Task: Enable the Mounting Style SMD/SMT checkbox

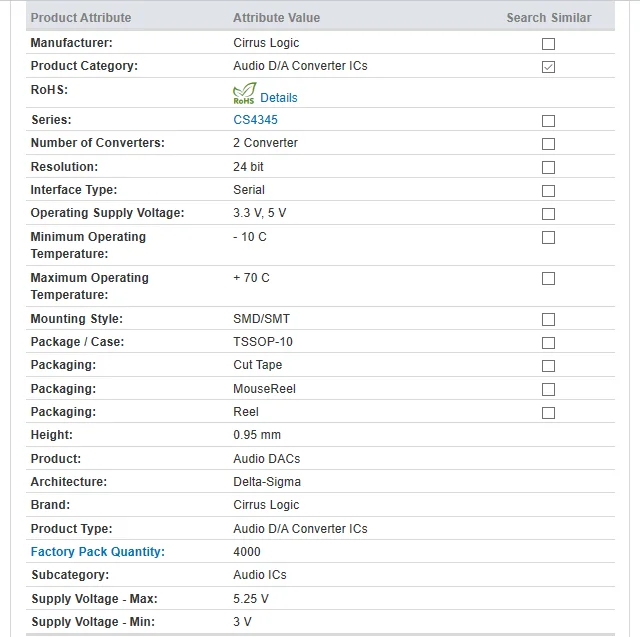Action: click(548, 320)
